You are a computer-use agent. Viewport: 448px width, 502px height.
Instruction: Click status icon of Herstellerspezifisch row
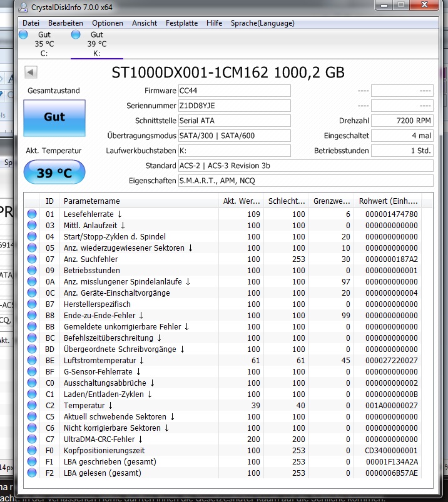tap(32, 304)
